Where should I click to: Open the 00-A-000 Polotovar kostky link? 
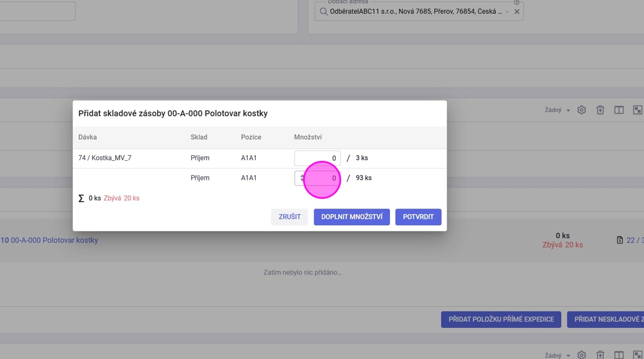(53, 240)
